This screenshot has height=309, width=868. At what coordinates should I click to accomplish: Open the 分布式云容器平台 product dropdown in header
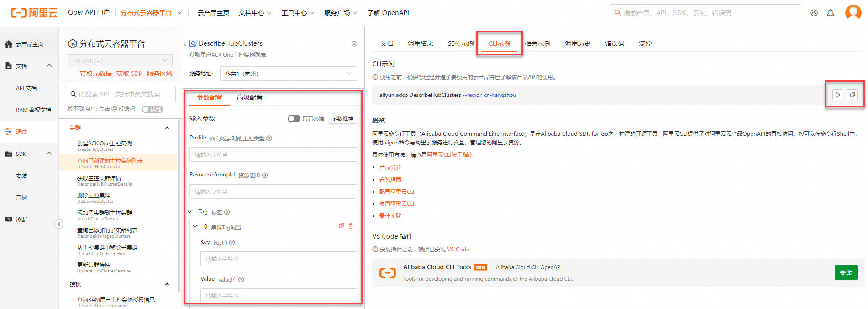(x=151, y=13)
